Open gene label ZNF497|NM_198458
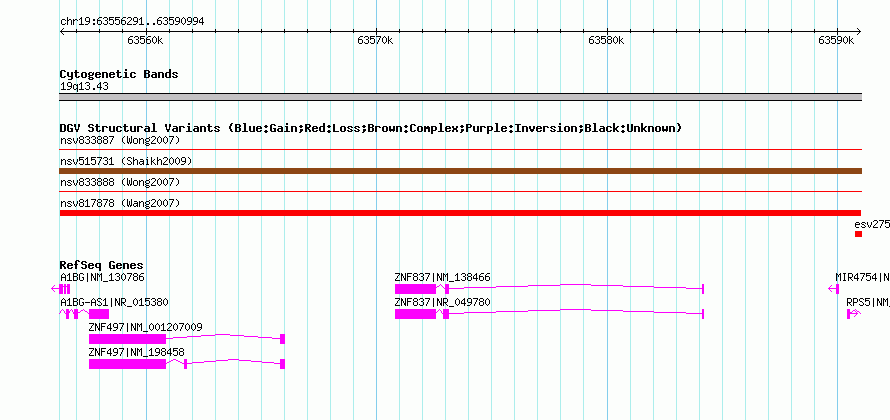This screenshot has width=890, height=420. tap(136, 352)
